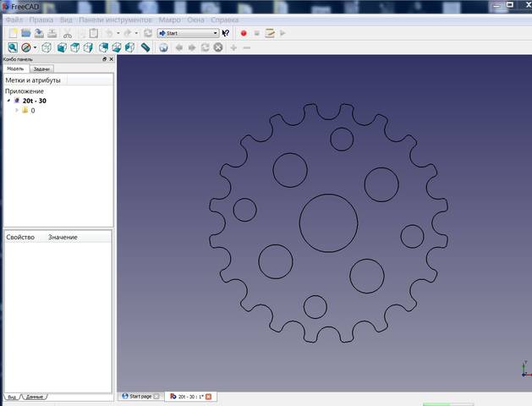Set the top view cube icon
Viewport: 532px width, 406px height.
(x=75, y=47)
